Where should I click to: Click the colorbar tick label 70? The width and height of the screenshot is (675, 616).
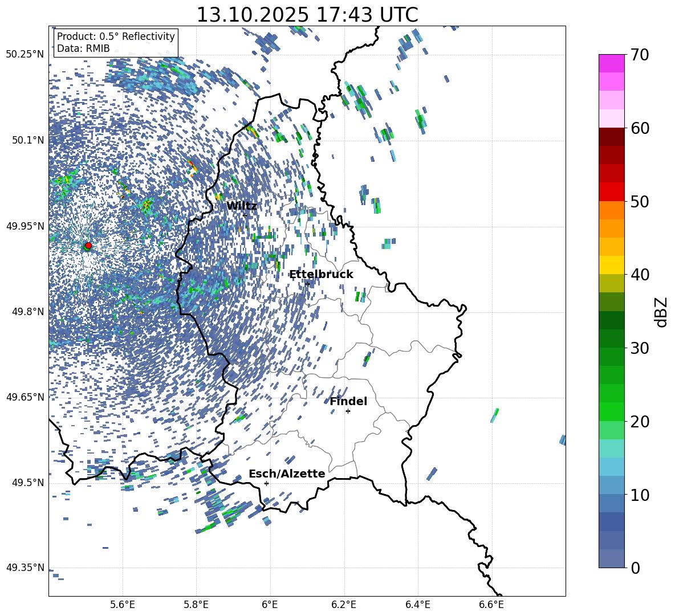(x=640, y=55)
